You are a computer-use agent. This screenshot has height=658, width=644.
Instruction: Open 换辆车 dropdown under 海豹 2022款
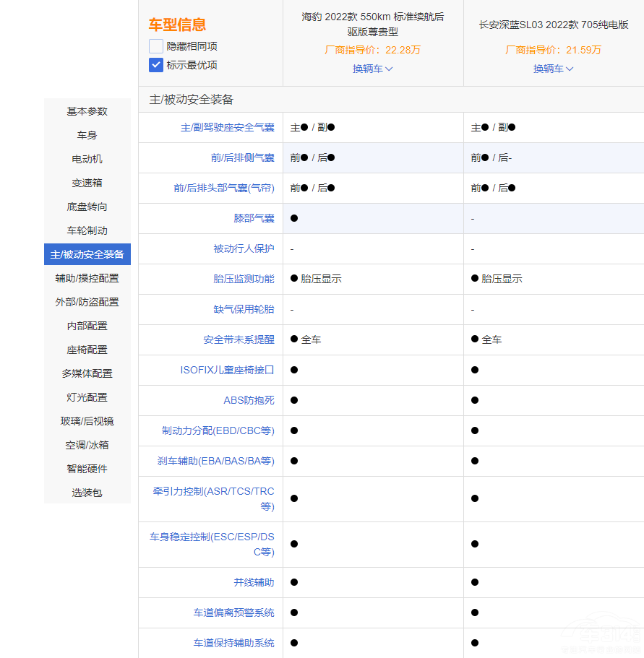(372, 69)
